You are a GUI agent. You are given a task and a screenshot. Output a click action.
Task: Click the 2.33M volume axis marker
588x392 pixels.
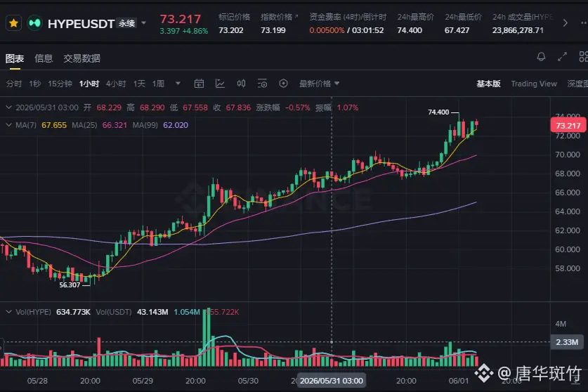pyautogui.click(x=567, y=342)
